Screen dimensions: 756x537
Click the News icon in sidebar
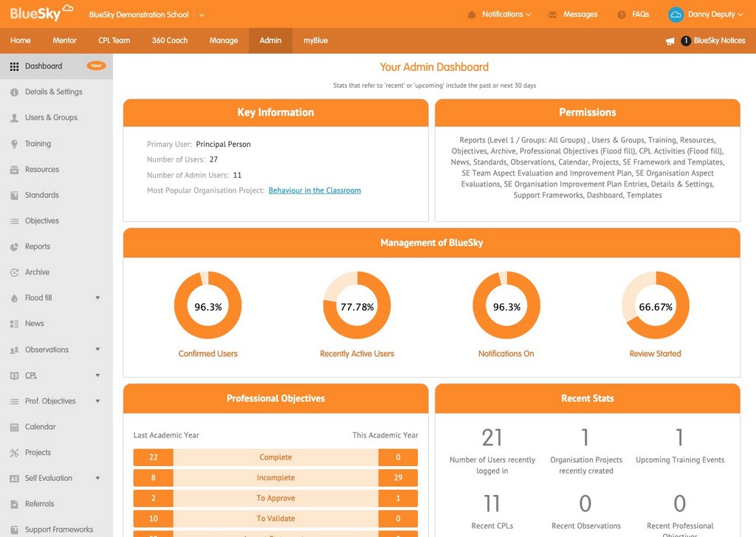pos(15,324)
